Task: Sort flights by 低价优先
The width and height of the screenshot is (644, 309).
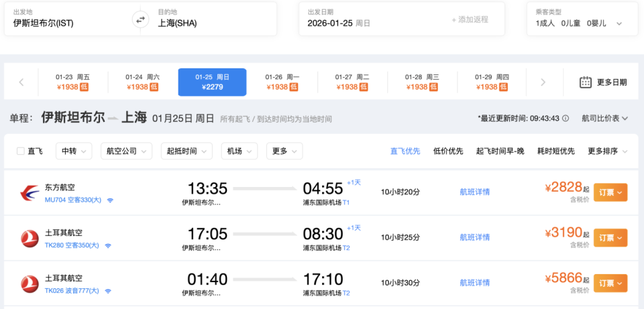Action: pyautogui.click(x=448, y=151)
